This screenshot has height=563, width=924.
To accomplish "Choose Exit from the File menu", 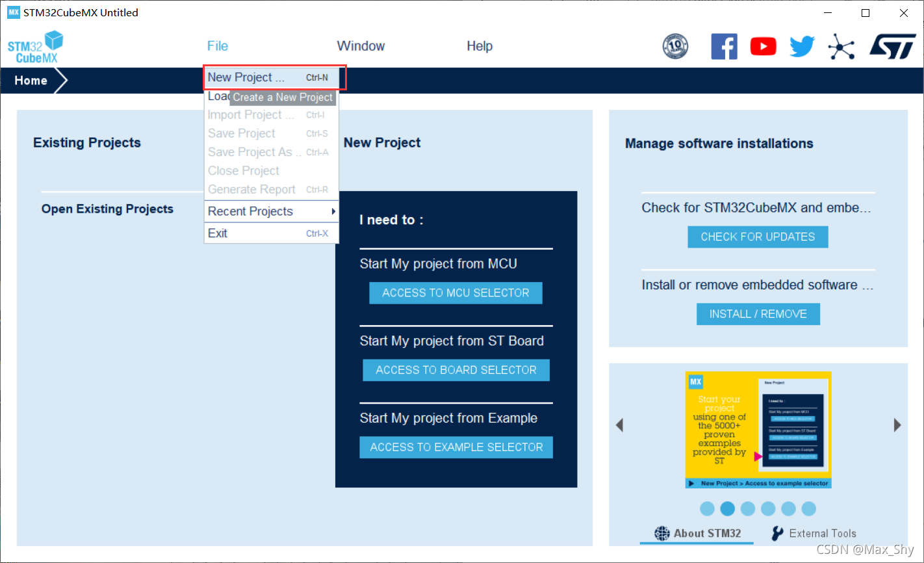I will pyautogui.click(x=271, y=233).
